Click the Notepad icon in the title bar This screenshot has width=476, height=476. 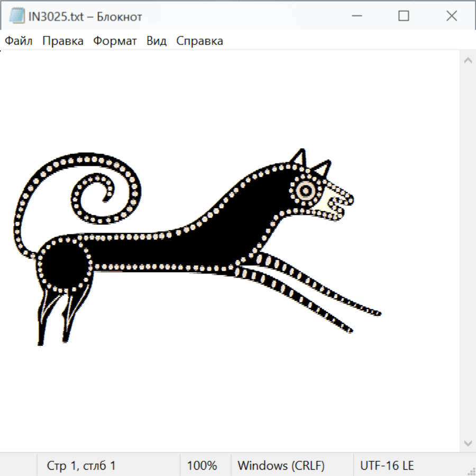click(x=16, y=16)
